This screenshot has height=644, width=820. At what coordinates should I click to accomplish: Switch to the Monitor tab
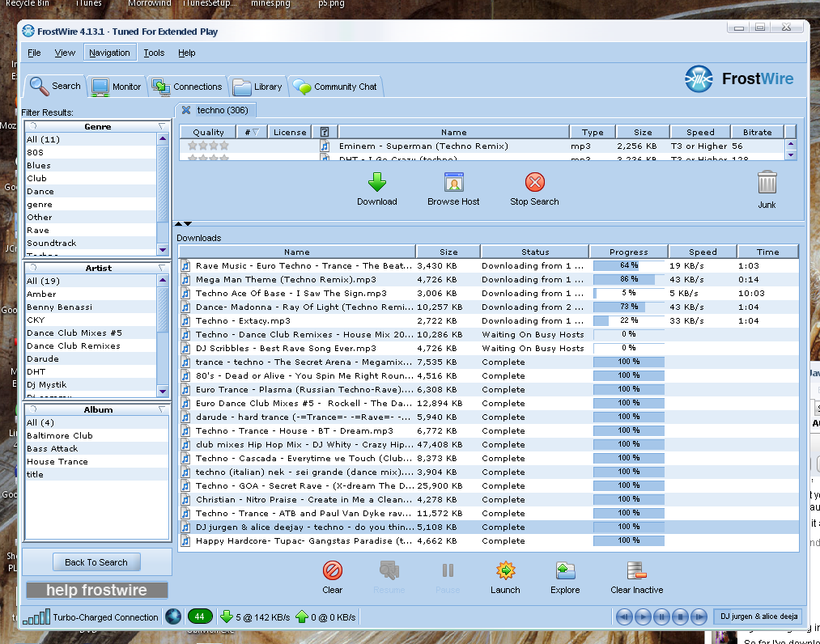point(116,87)
